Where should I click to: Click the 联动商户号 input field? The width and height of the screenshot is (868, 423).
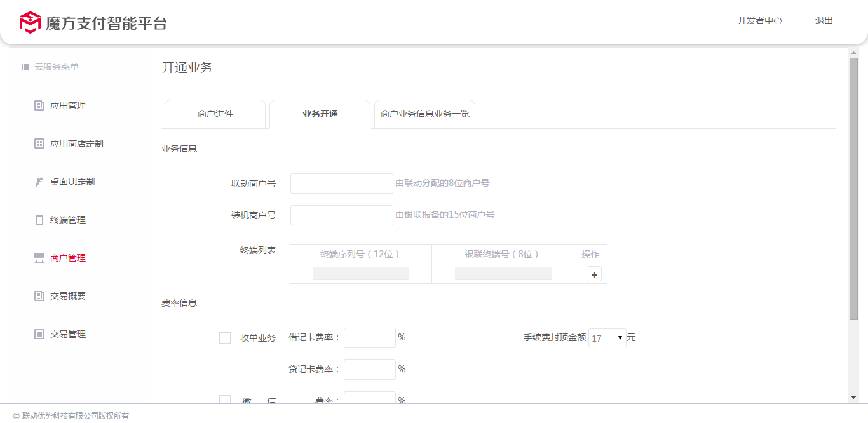pos(342,184)
